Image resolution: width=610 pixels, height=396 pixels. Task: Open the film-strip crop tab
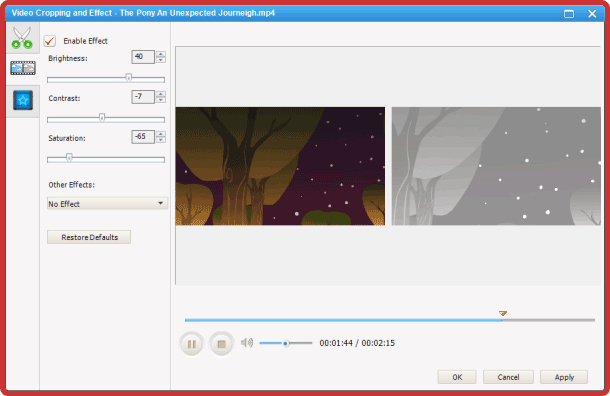(x=23, y=68)
